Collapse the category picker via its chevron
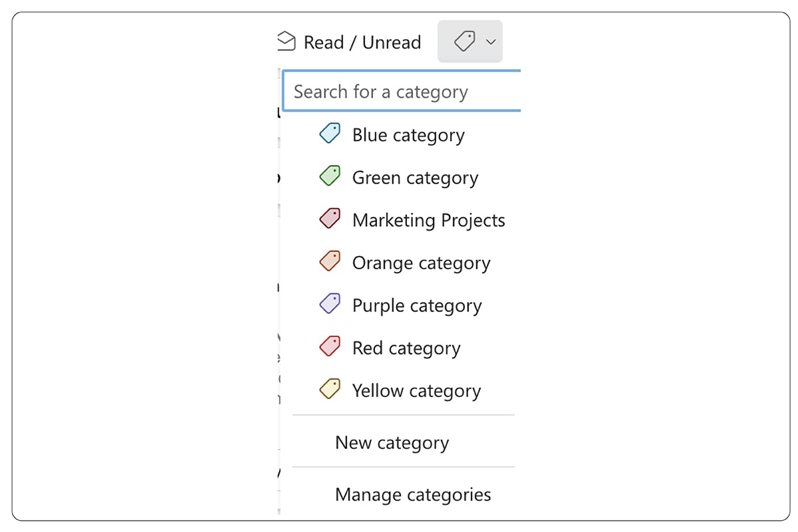Image resolution: width=798 pixels, height=532 pixels. tap(491, 41)
